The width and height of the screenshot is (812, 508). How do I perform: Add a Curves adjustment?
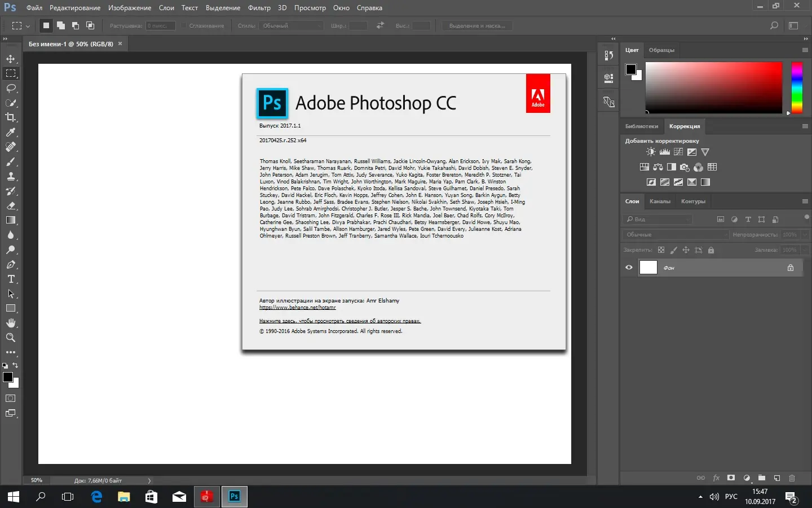pos(678,152)
